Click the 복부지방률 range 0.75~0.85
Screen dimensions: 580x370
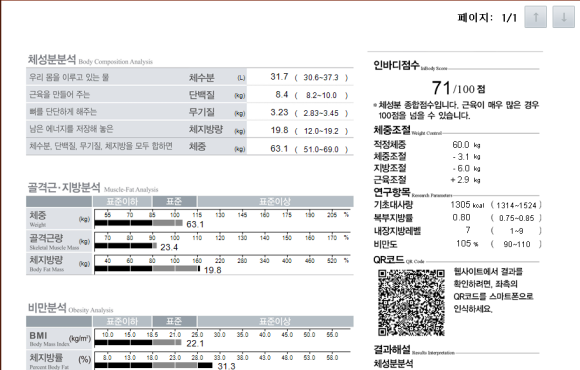click(516, 218)
